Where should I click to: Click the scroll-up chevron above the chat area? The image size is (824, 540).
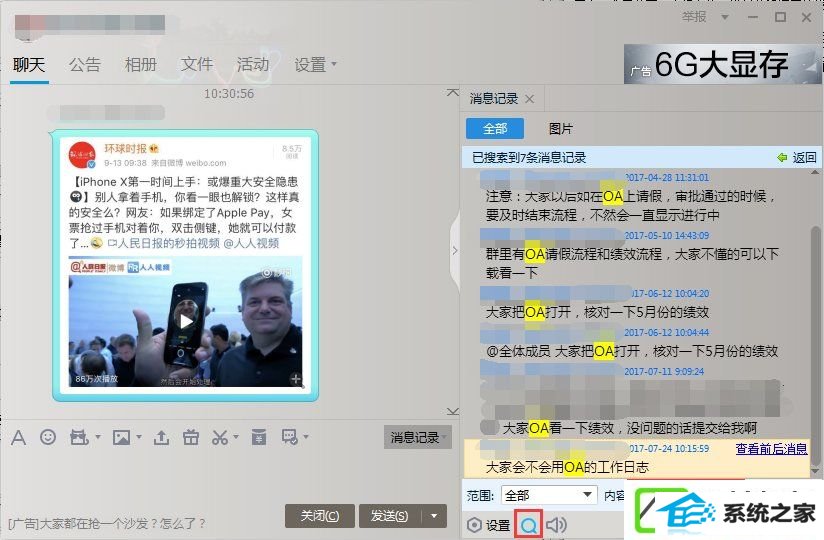point(452,93)
